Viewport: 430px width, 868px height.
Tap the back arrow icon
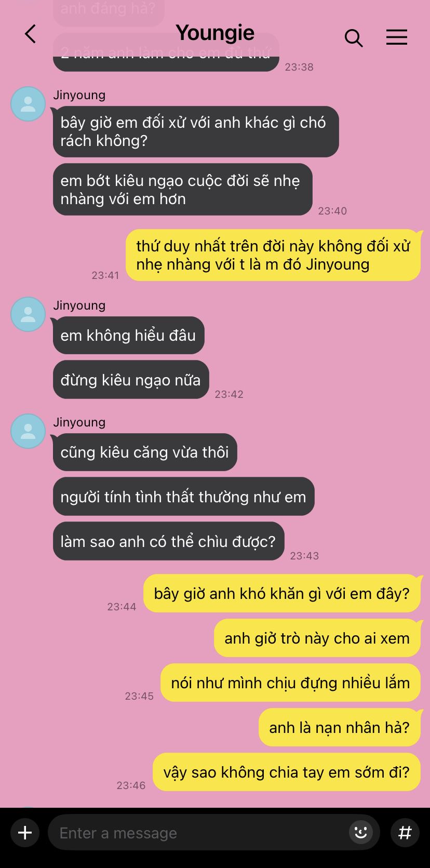tap(30, 34)
